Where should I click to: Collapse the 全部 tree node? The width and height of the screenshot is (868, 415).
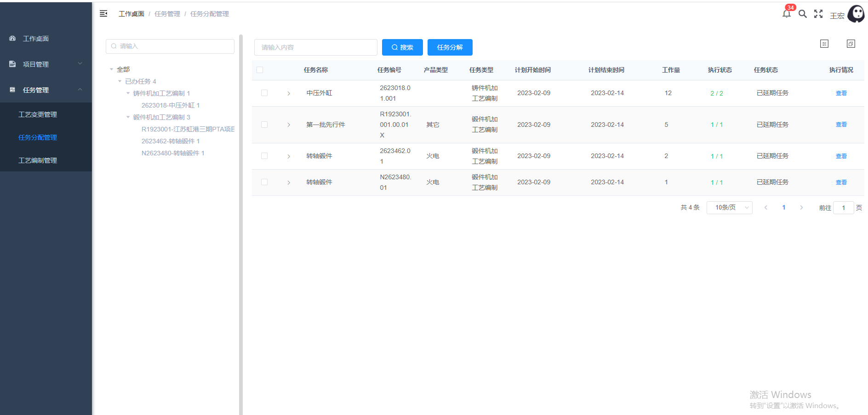111,69
